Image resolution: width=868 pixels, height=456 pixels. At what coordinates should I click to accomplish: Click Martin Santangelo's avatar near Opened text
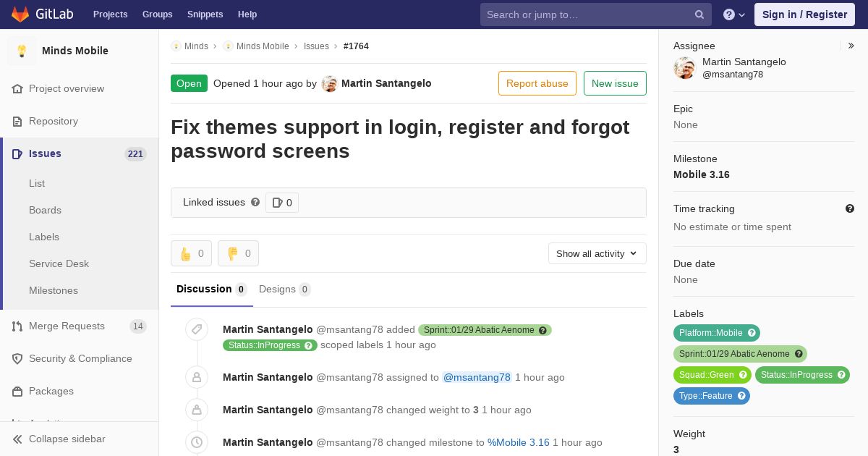[x=329, y=83]
